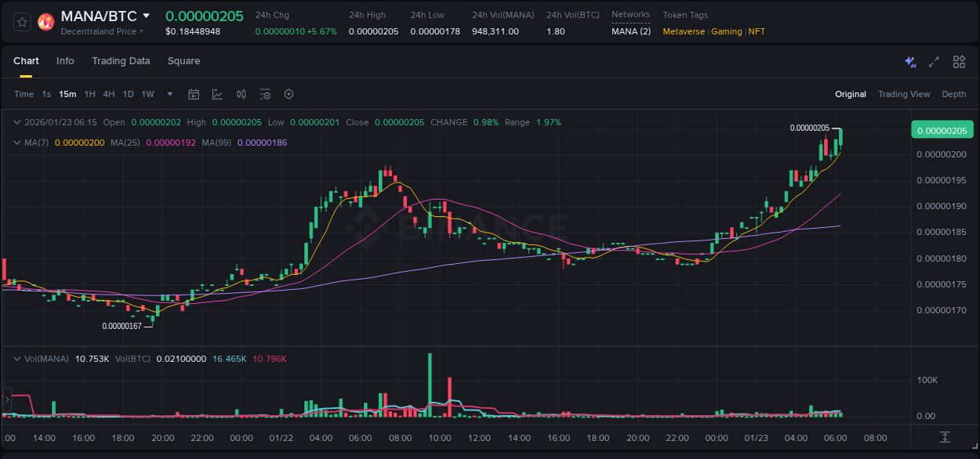The height and width of the screenshot is (459, 980).
Task: Open the Square tab
Action: 183,61
